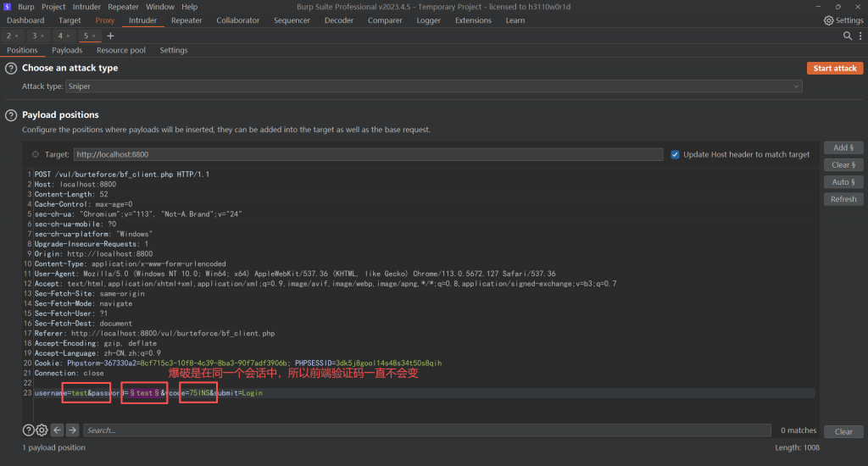Open the three-dot tab options menu
Viewport: 868px width, 466px height.
click(x=859, y=36)
